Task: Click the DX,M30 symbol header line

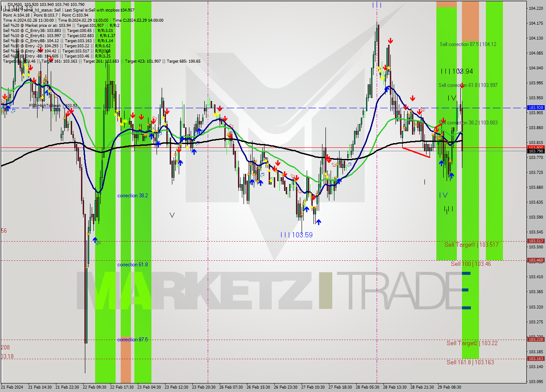Action: pos(46,4)
